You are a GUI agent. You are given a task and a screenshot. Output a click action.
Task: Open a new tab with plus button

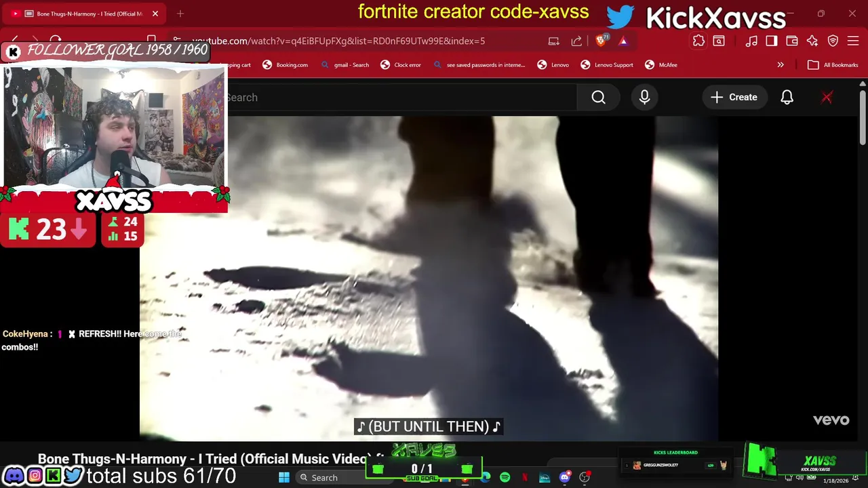coord(180,14)
